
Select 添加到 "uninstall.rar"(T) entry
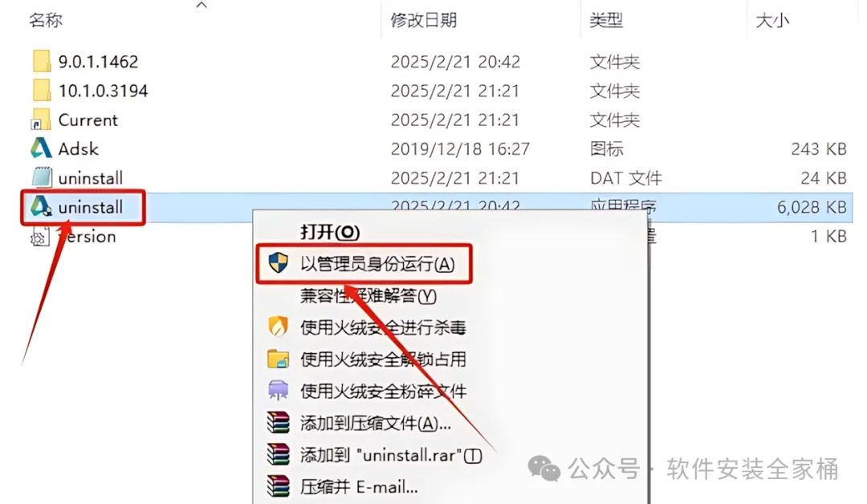click(391, 455)
